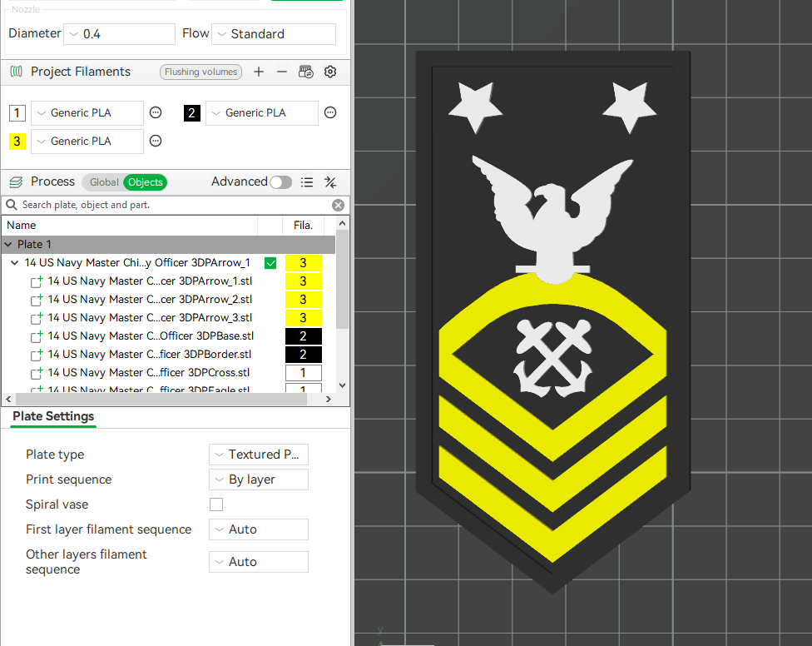The image size is (812, 646).
Task: Enable Spiral vase mode
Action: pos(216,504)
